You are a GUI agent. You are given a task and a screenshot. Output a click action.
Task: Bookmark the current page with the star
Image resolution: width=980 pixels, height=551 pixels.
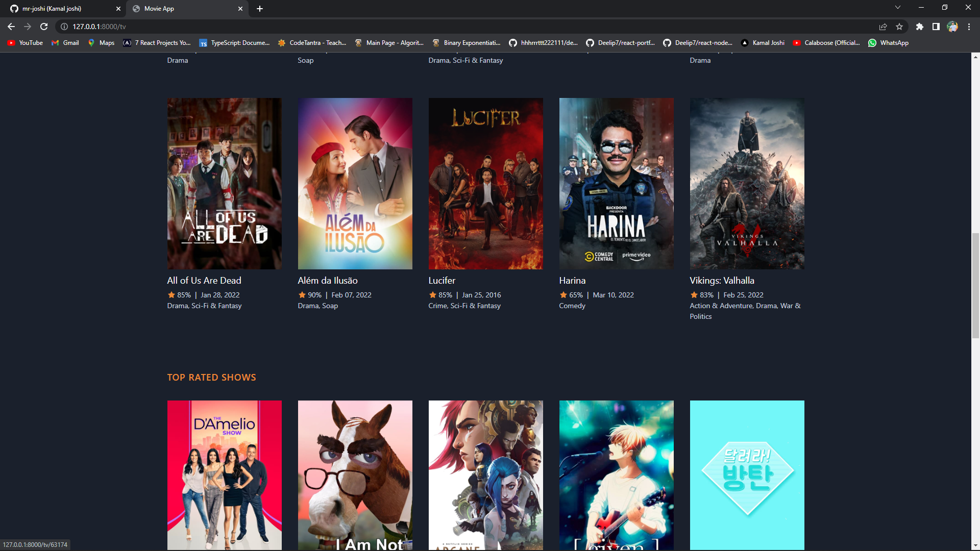899,27
